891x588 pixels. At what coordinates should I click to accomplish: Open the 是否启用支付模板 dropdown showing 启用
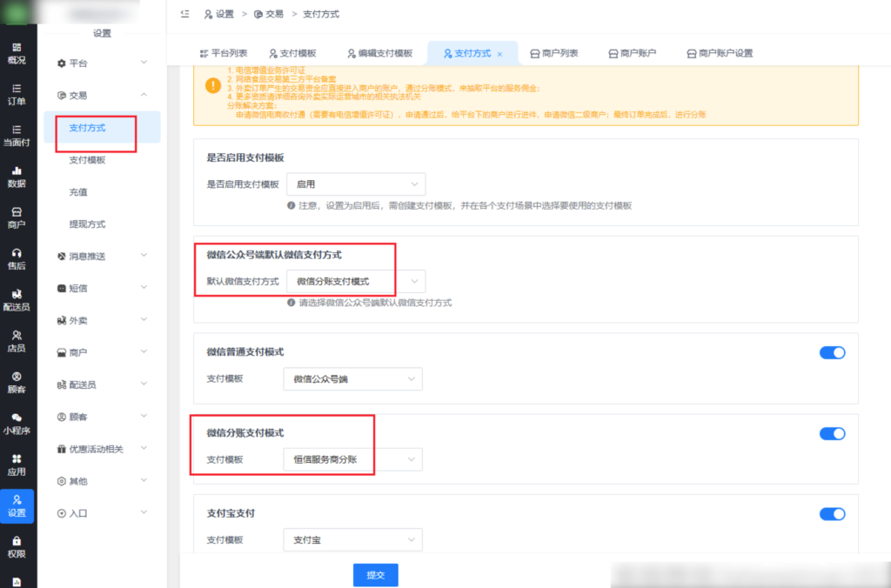pyautogui.click(x=355, y=184)
